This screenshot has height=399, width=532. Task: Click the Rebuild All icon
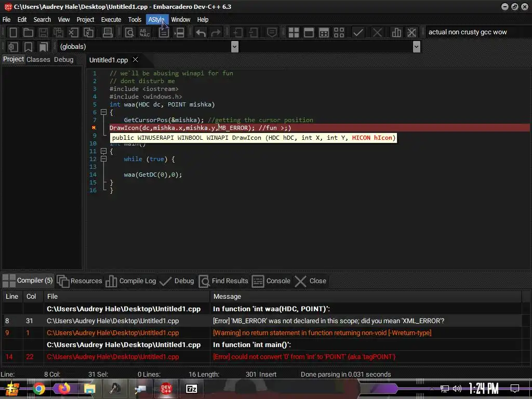[339, 33]
